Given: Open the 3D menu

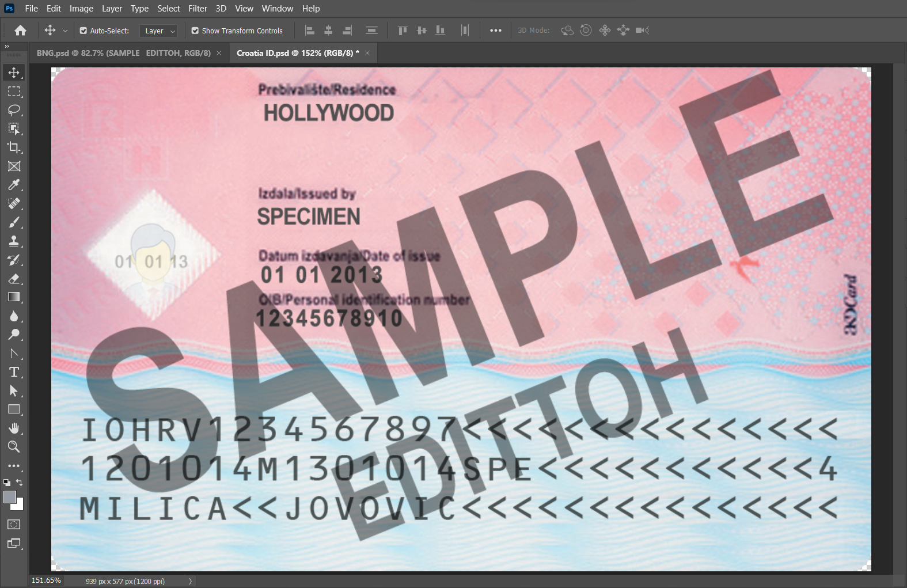Looking at the screenshot, I should tap(221, 9).
